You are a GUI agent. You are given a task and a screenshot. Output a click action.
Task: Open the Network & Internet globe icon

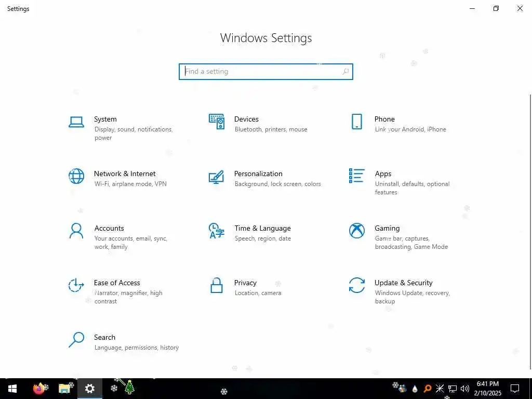coord(76,176)
